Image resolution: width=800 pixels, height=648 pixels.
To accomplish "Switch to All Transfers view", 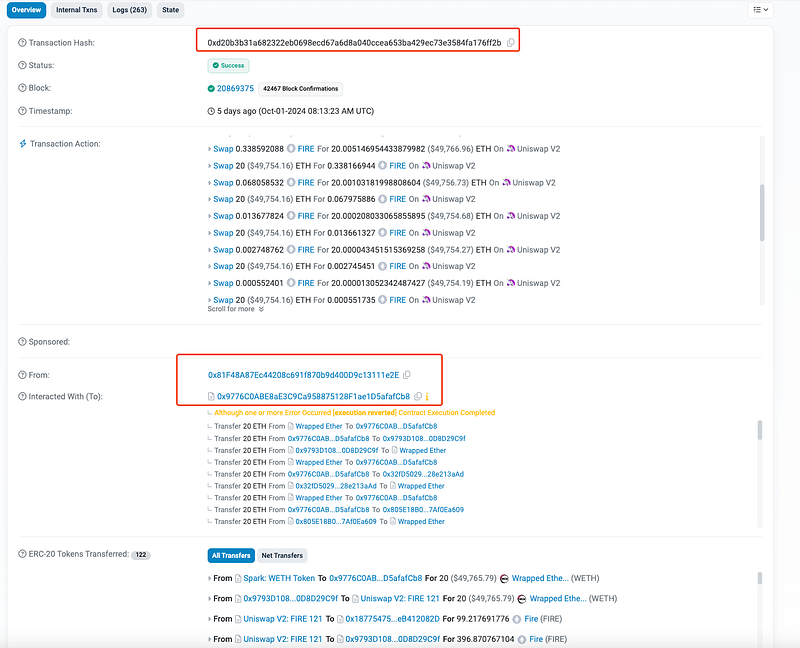I will [230, 555].
